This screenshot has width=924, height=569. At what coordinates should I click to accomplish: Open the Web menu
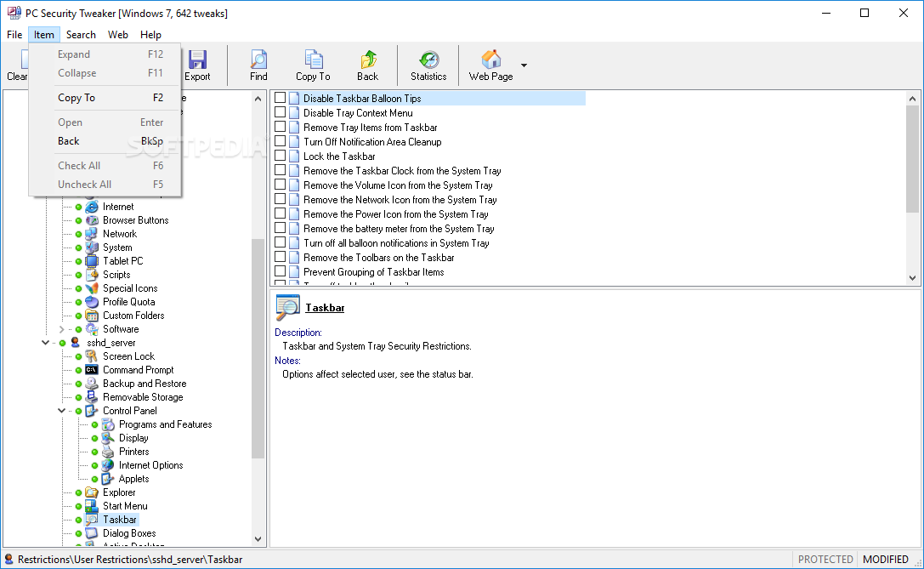pos(118,35)
